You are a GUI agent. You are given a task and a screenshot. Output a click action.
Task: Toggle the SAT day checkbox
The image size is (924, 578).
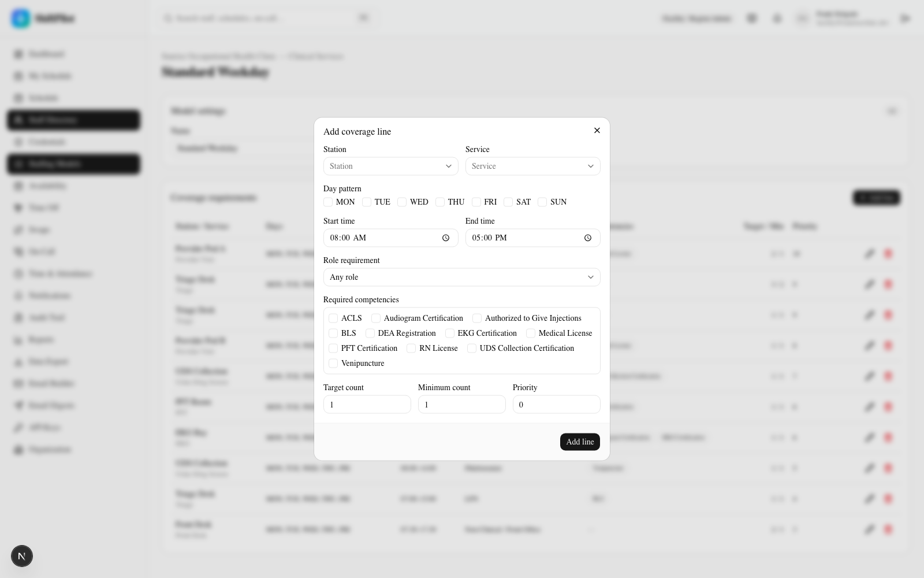508,202
